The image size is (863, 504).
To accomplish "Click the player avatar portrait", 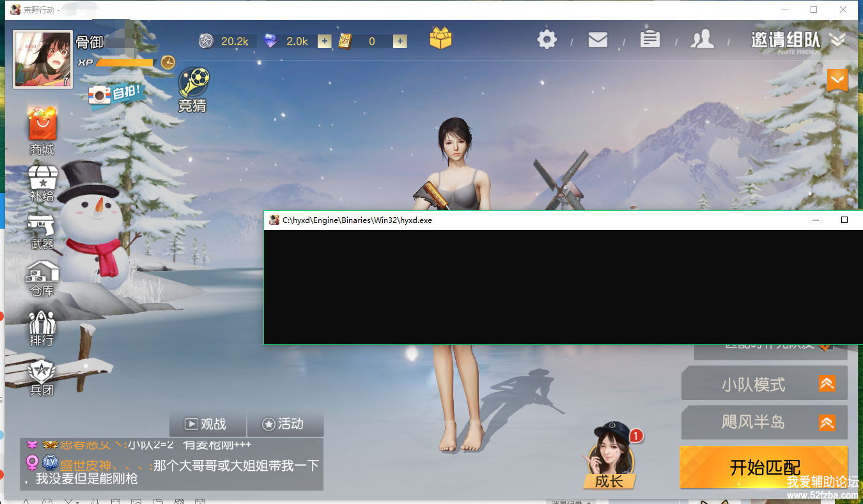I will [x=42, y=59].
